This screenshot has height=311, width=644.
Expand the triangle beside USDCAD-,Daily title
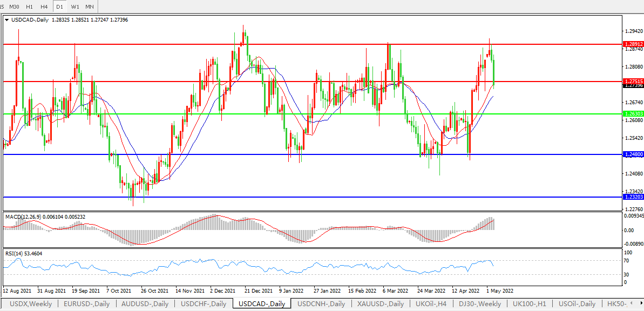6,20
